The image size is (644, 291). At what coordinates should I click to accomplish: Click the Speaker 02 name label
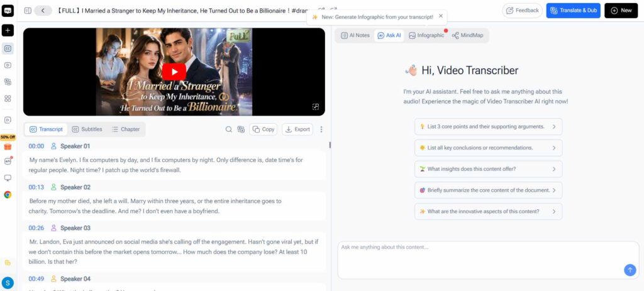click(75, 187)
